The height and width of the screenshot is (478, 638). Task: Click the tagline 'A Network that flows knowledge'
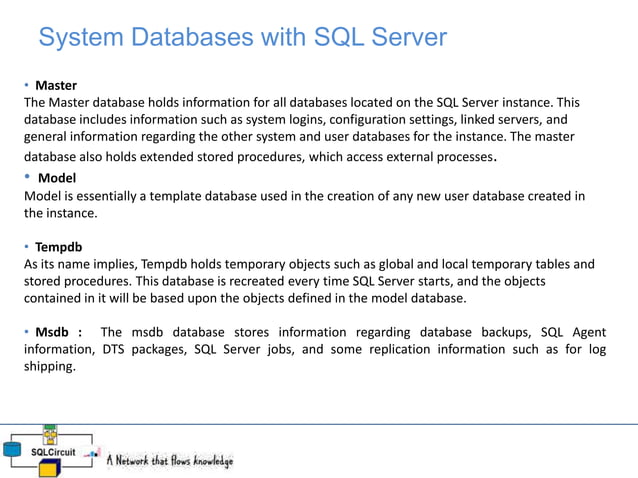(170, 461)
